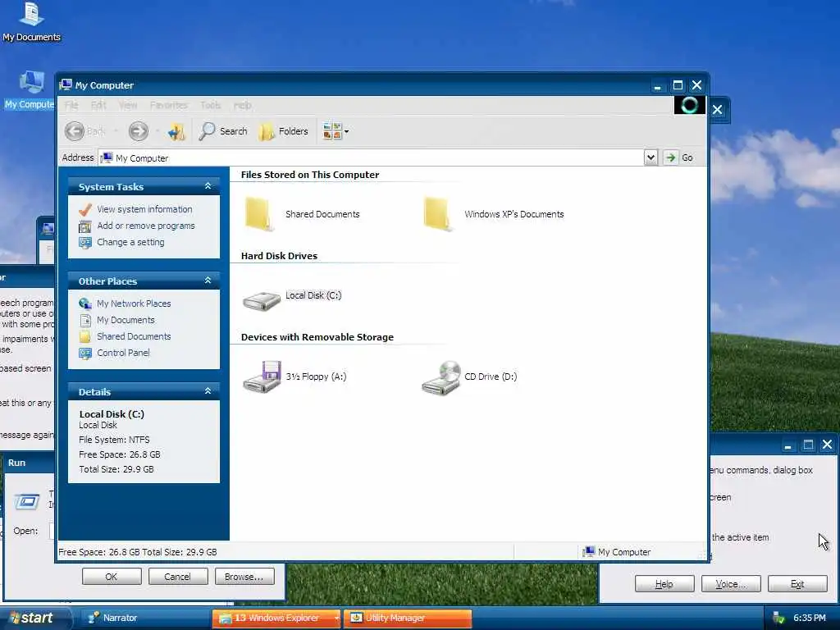Screen dimensions: 840x630
Task: Click the Windows throbber logo icon
Action: 689,105
